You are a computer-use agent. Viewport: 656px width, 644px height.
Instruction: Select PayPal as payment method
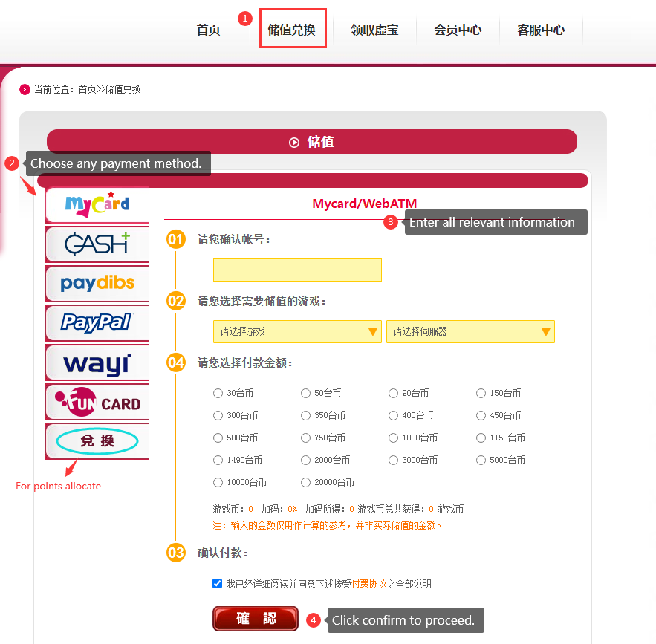[97, 322]
